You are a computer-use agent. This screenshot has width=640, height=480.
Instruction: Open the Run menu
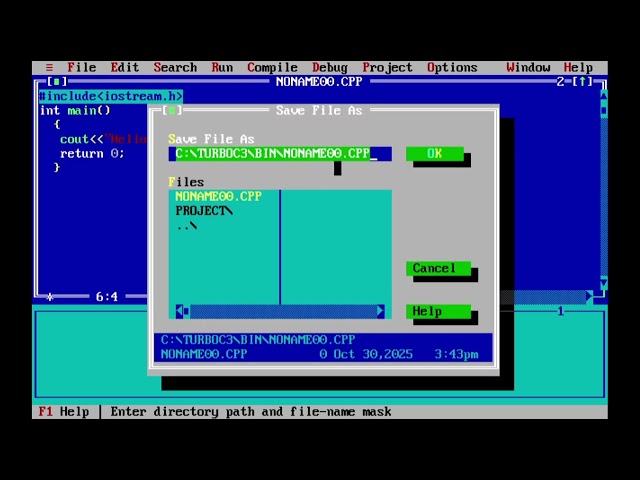222,67
